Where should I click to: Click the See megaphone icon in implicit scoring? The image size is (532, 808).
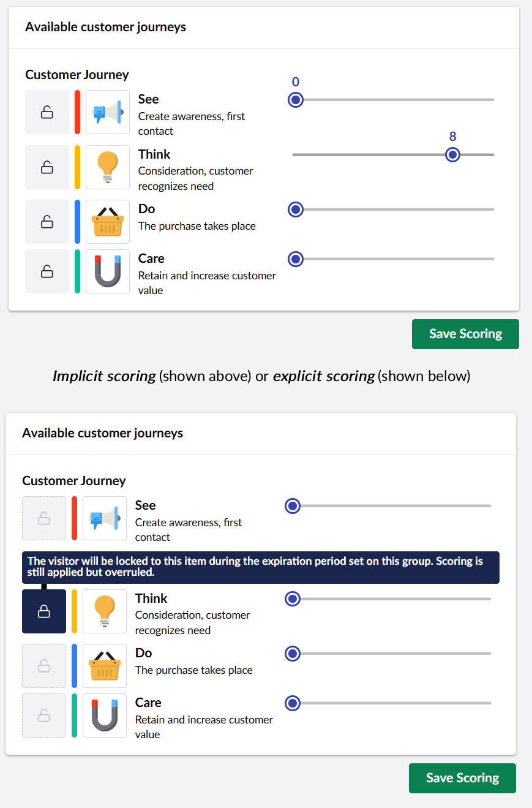point(107,111)
